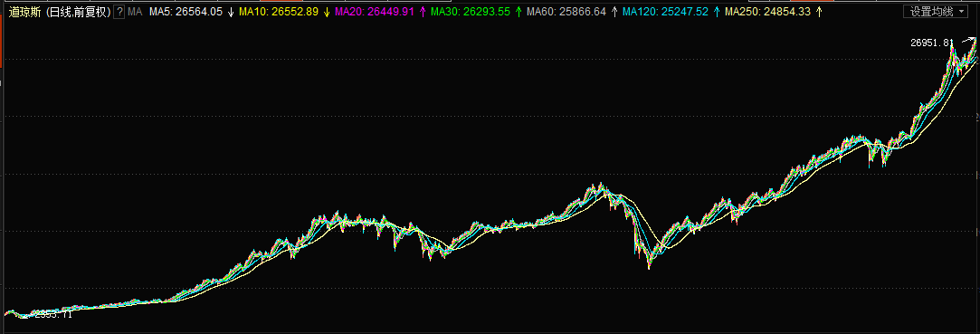Select the green MA30 label
Viewport: 980px width, 334px height.
pyautogui.click(x=471, y=11)
